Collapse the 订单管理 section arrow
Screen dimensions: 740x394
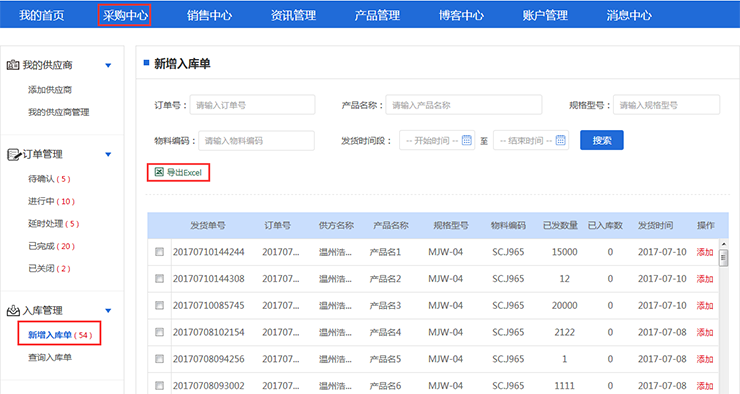pyautogui.click(x=108, y=154)
